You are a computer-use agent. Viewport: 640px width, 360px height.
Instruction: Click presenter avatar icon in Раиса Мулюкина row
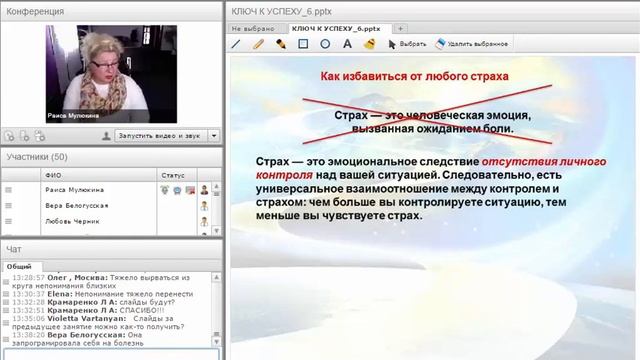click(204, 190)
